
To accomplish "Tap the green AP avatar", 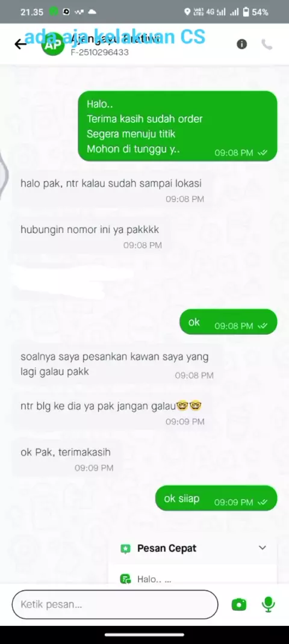I will click(53, 45).
